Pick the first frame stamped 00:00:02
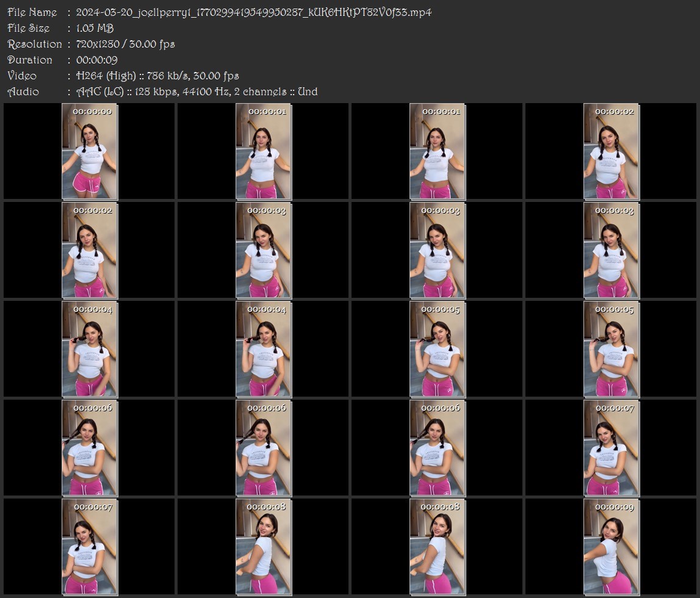 (611, 151)
